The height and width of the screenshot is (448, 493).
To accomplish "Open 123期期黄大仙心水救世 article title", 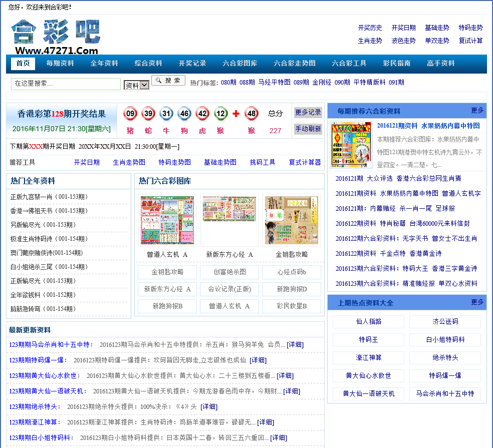I will click(43, 376).
